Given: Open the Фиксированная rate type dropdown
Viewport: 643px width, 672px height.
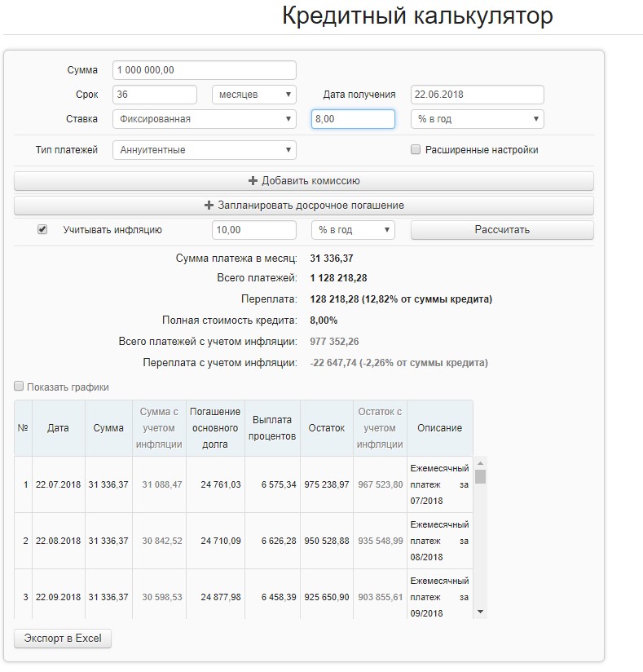Looking at the screenshot, I should tap(205, 119).
